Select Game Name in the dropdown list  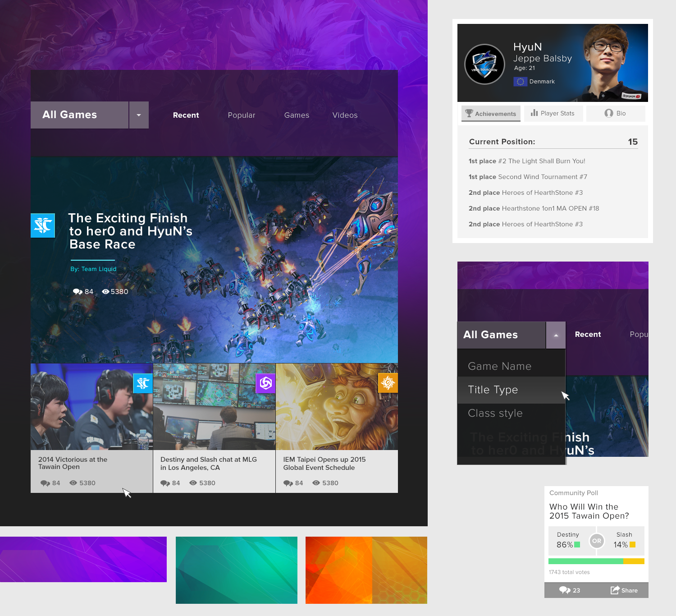click(x=511, y=366)
